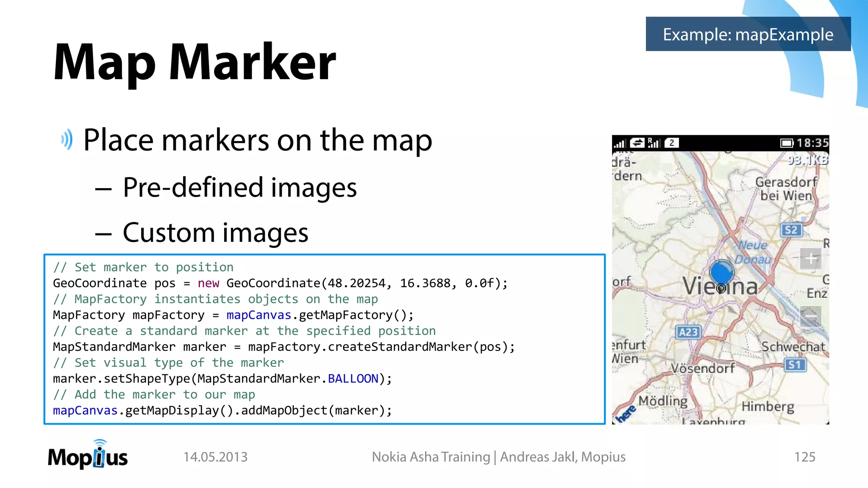This screenshot has height=488, width=868.
Task: Click the '// Set marker to position' comment
Action: 143,267
